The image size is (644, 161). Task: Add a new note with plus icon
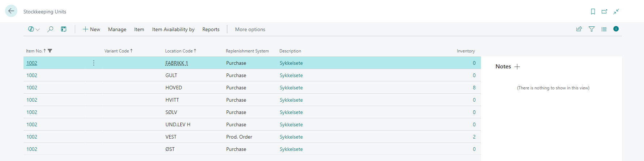coord(517,67)
